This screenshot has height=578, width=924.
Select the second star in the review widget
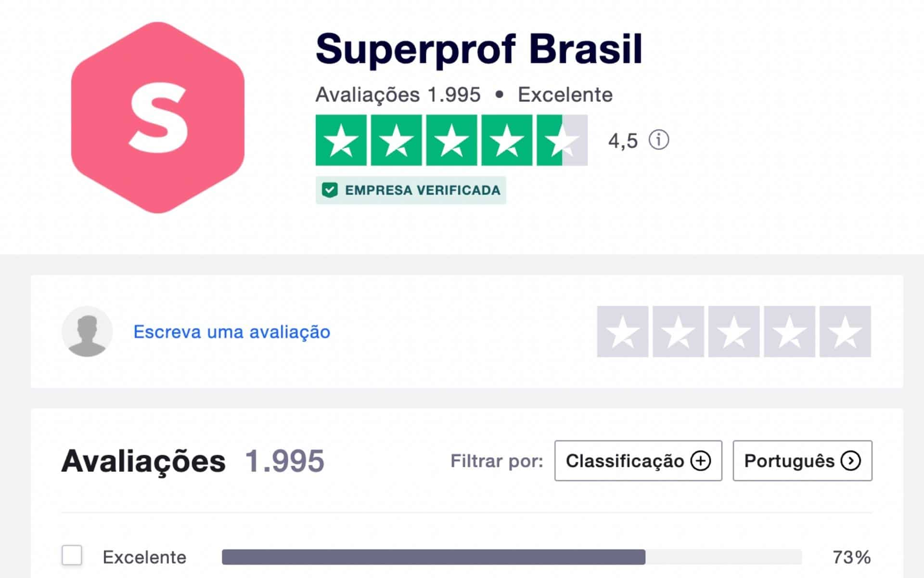[678, 331]
